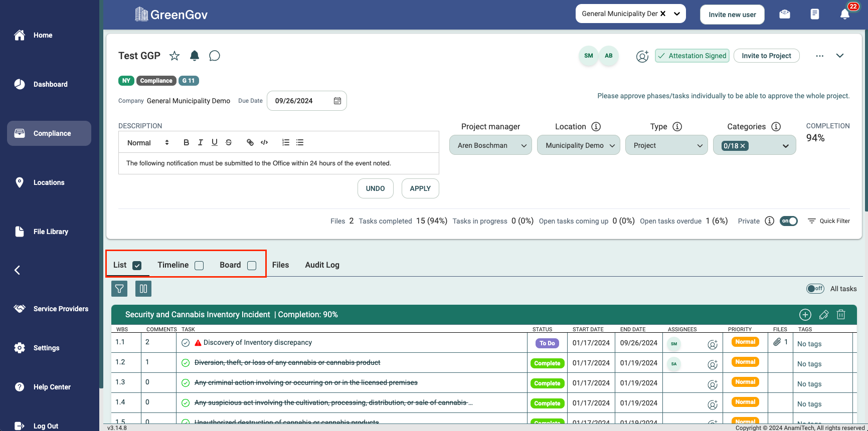868x431 pixels.
Task: Star the Test GGP project as favorite
Action: pos(175,56)
